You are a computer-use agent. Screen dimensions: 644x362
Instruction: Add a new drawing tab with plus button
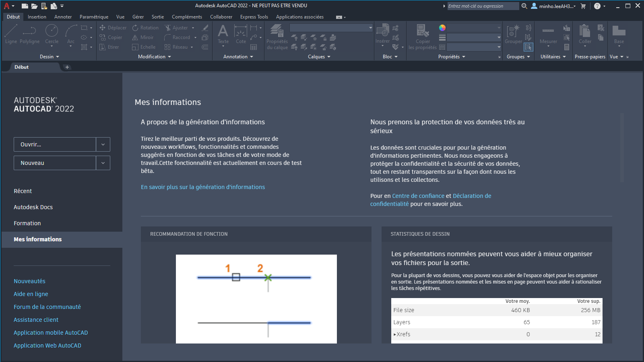point(67,67)
